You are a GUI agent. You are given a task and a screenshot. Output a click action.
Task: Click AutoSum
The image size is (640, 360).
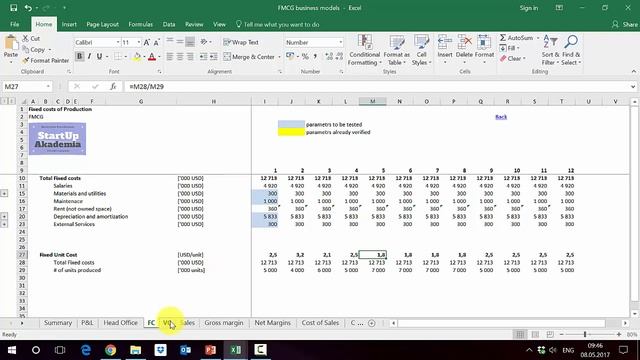coord(517,38)
